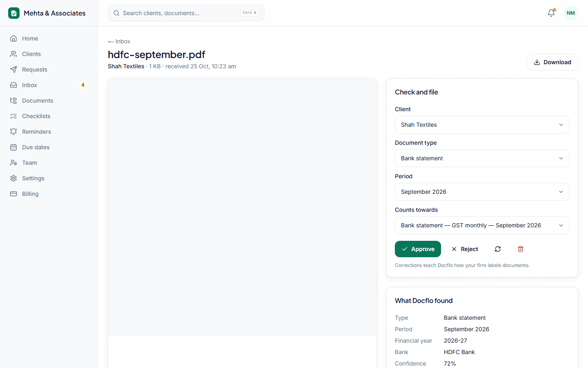Reject the document
The height and width of the screenshot is (368, 588).
coord(465,249)
